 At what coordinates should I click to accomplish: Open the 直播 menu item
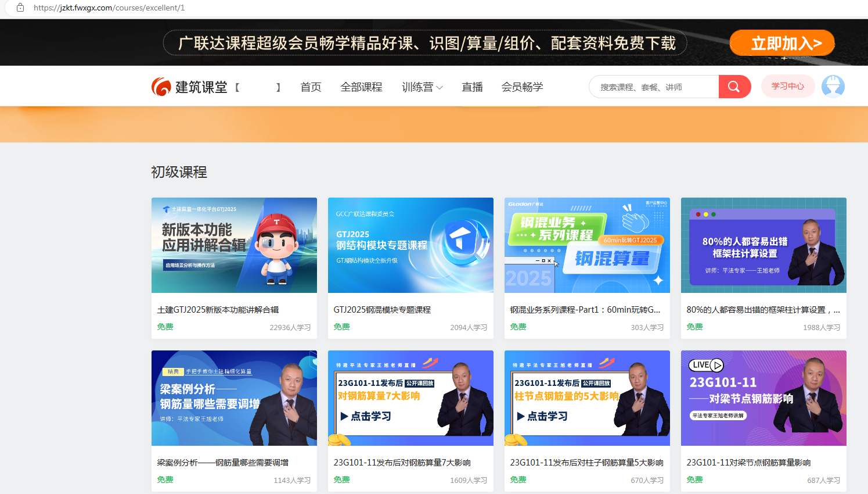coord(472,87)
